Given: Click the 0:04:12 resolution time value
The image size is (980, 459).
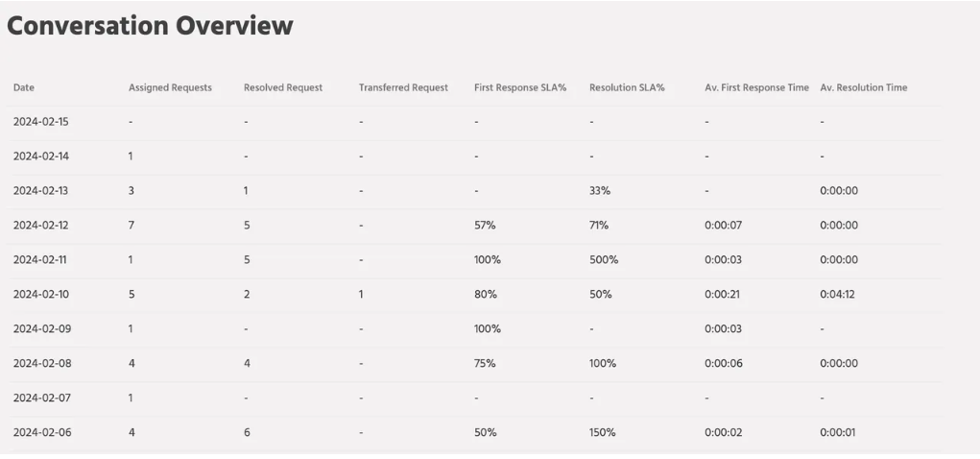Looking at the screenshot, I should pyautogui.click(x=837, y=295).
